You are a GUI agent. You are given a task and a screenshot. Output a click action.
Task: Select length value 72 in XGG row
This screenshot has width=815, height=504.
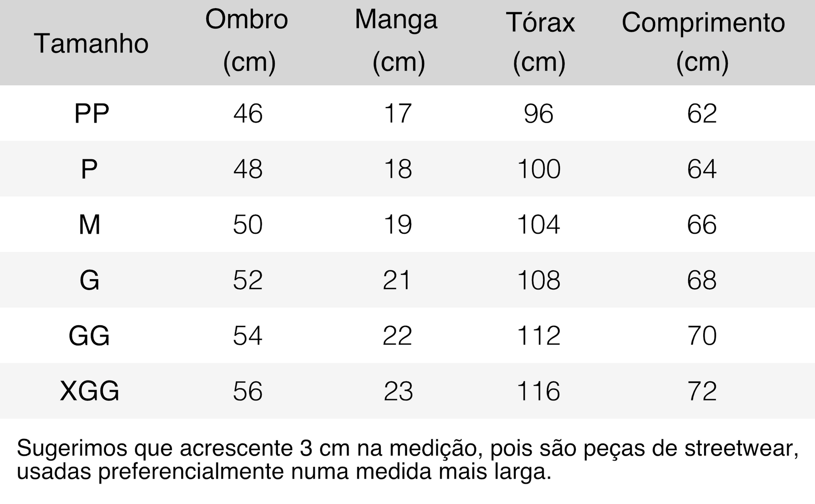tap(702, 391)
